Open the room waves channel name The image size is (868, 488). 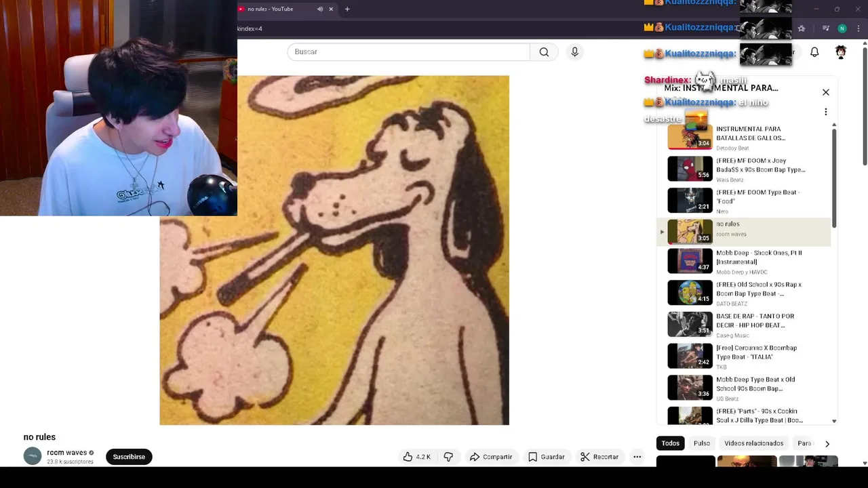[x=66, y=453]
